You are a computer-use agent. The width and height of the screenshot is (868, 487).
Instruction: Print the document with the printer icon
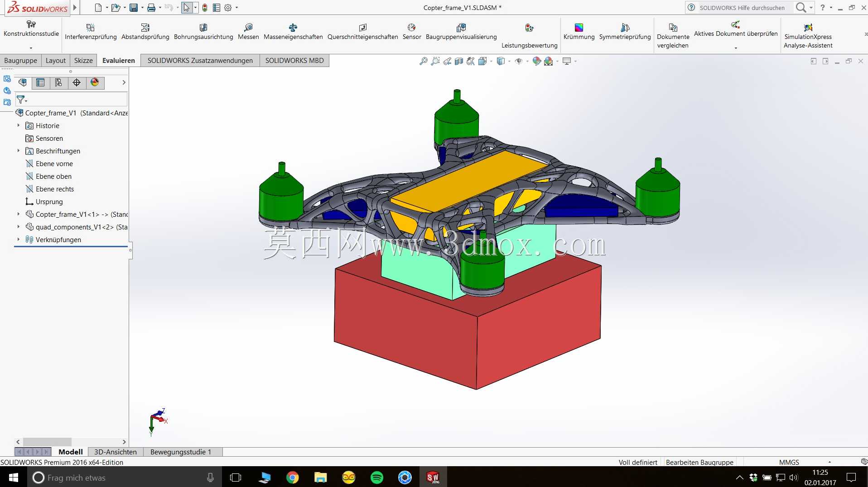click(151, 8)
